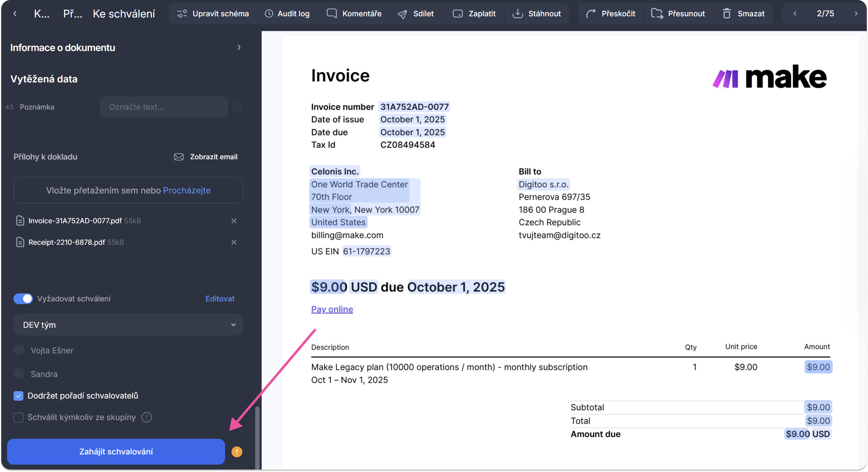Screen dimensions: 868x472
Task: Toggle the Vyžadovat schválení switch
Action: coord(23,299)
